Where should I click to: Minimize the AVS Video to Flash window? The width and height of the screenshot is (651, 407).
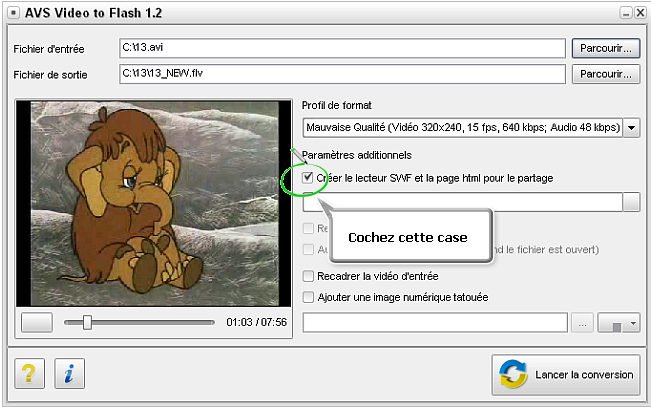[x=626, y=13]
